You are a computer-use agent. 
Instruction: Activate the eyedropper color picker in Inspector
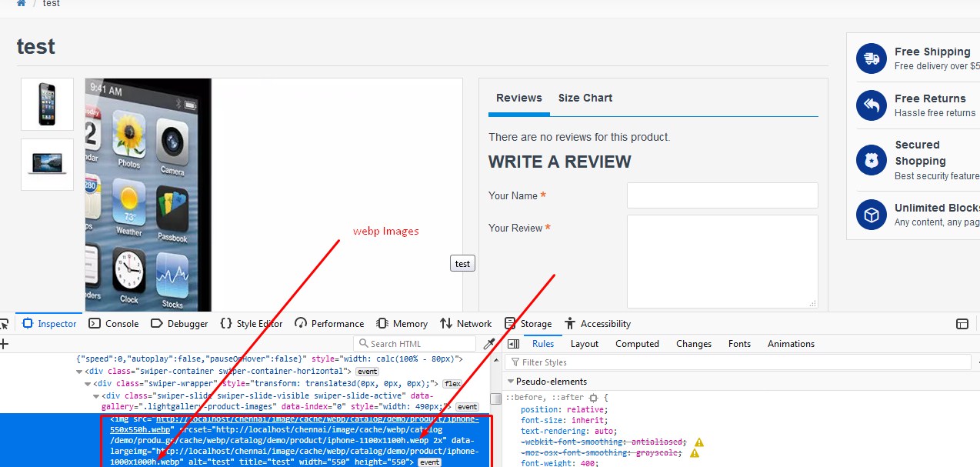(x=489, y=344)
